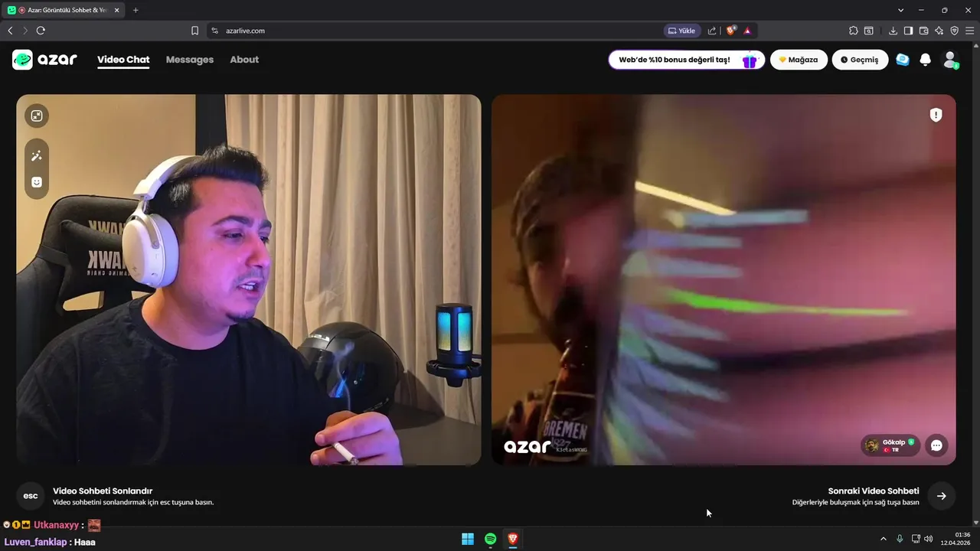The height and width of the screenshot is (551, 980).
Task: Open a new browser tab
Action: pyautogui.click(x=136, y=10)
